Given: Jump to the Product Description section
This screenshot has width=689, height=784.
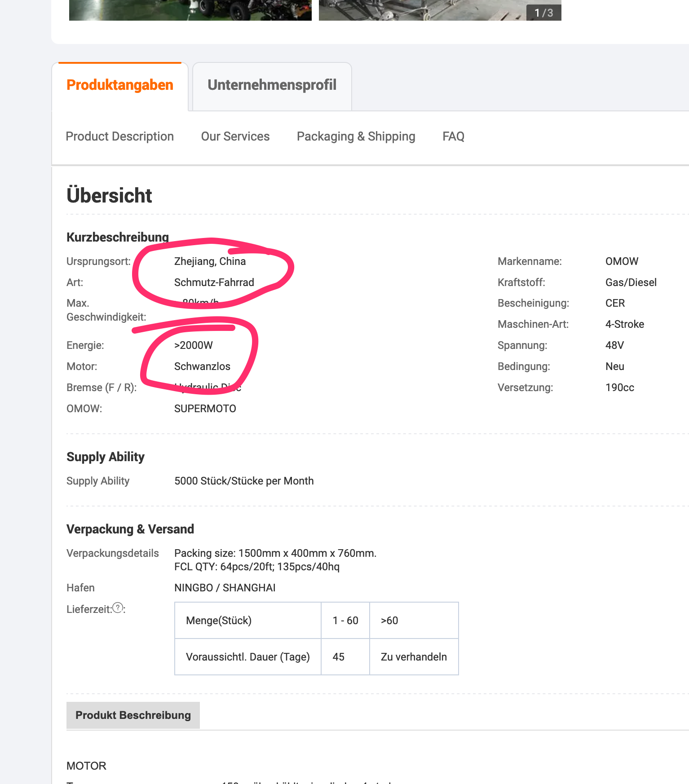Looking at the screenshot, I should point(119,137).
